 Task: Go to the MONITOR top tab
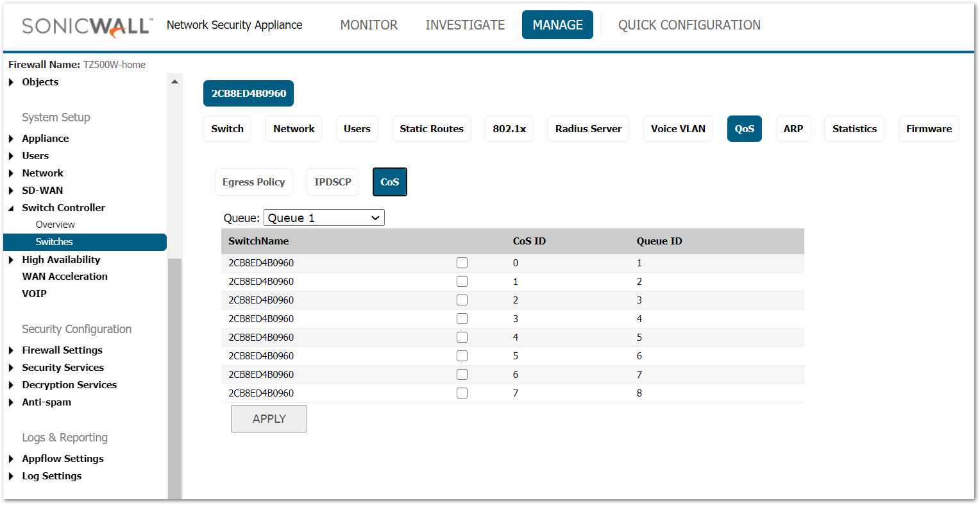[369, 25]
